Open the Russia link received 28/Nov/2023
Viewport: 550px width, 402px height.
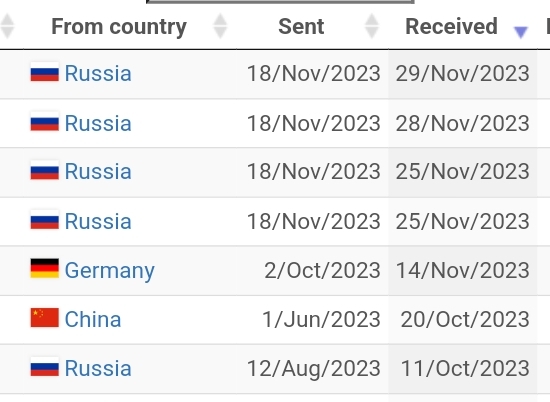pyautogui.click(x=98, y=123)
